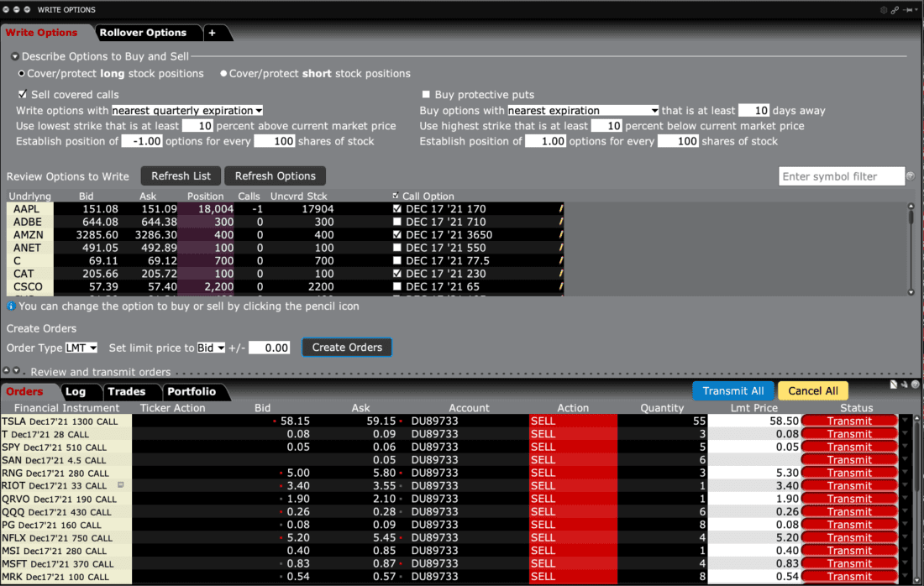
Task: Click Enter symbol filter field
Action: [x=842, y=176]
